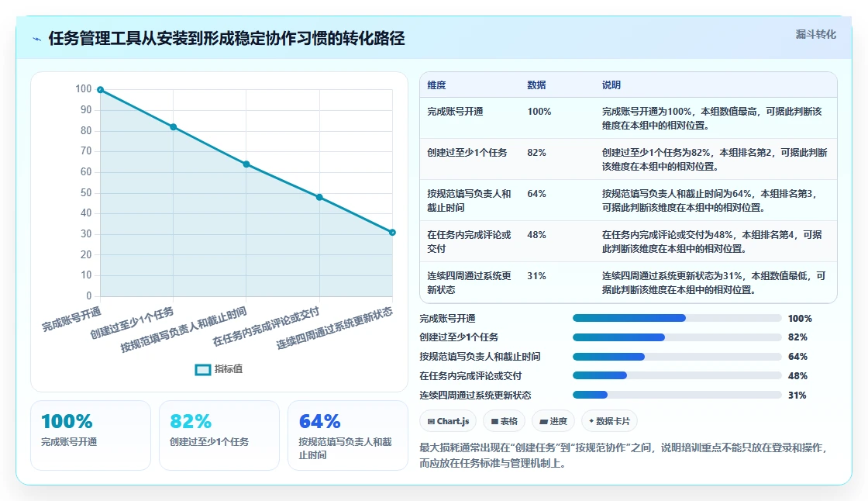
Task: Click the table cell 在任务内完成评论或交付
Action: coord(469,242)
